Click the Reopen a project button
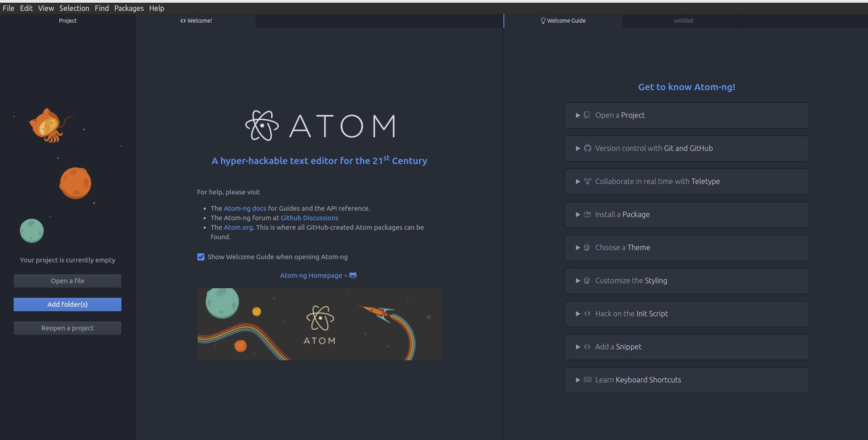Viewport: 868px width, 440px height. [68, 328]
